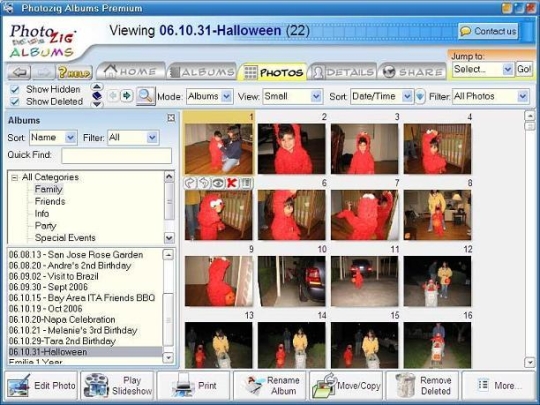The width and height of the screenshot is (540, 405).
Task: Click the back arrow navigation button
Action: 19,72
